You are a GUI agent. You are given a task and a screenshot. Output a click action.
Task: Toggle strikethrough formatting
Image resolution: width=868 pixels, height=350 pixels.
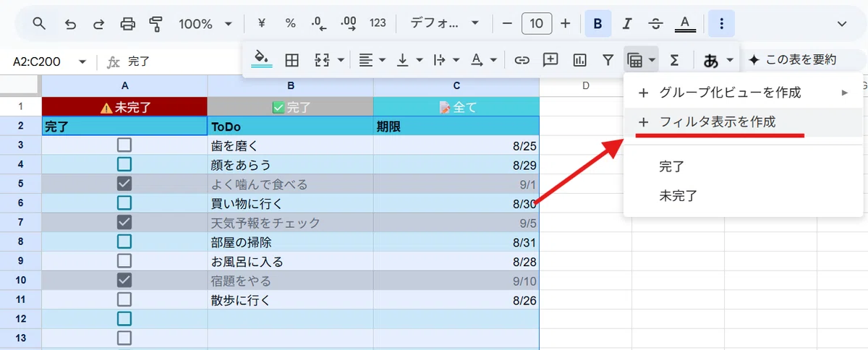click(656, 24)
